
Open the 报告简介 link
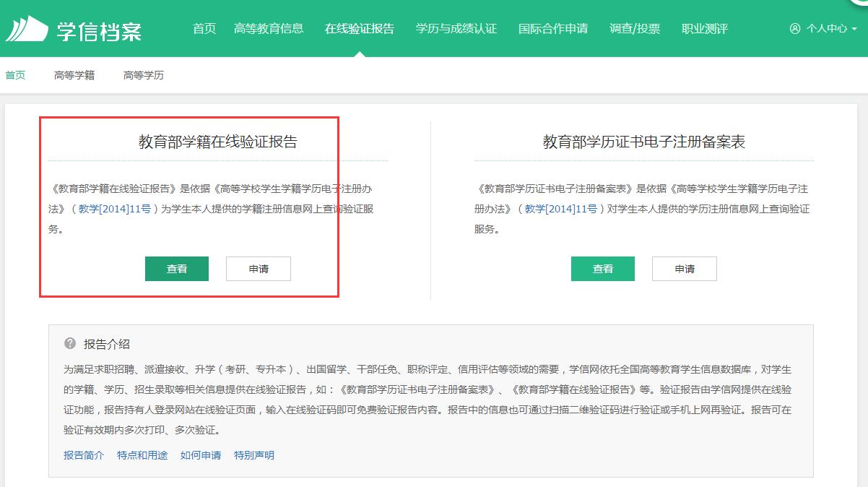84,455
